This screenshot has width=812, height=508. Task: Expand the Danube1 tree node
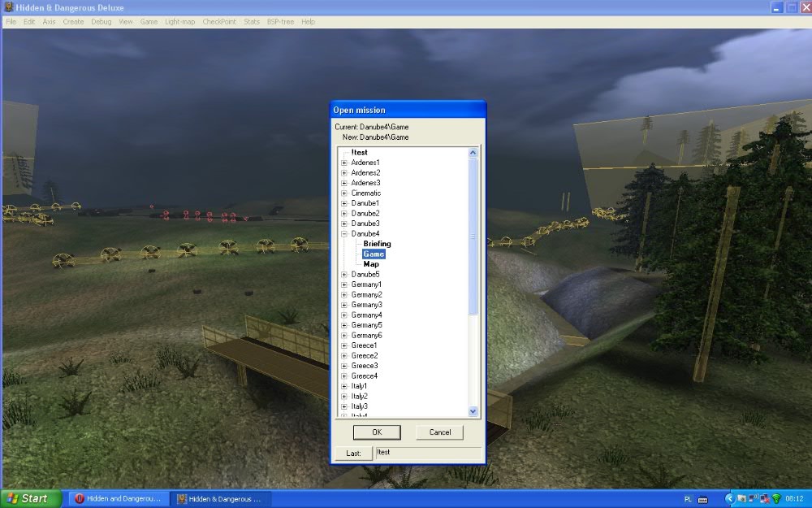pos(343,203)
